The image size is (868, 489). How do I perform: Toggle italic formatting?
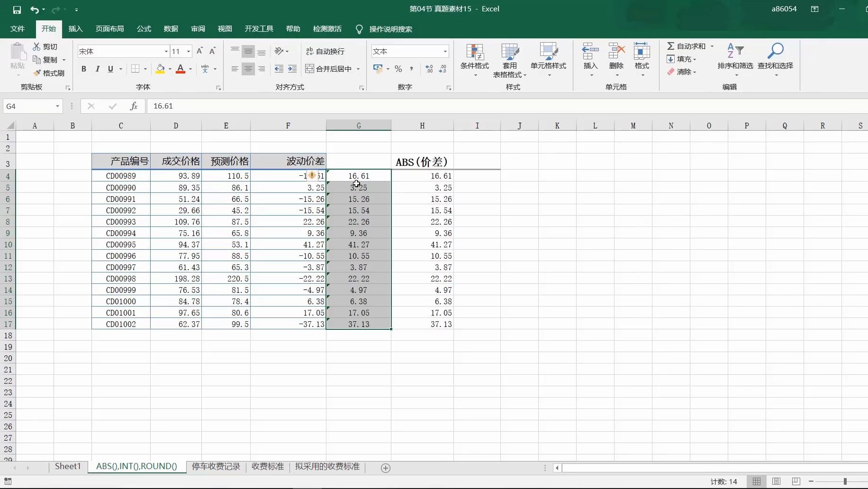coord(98,69)
